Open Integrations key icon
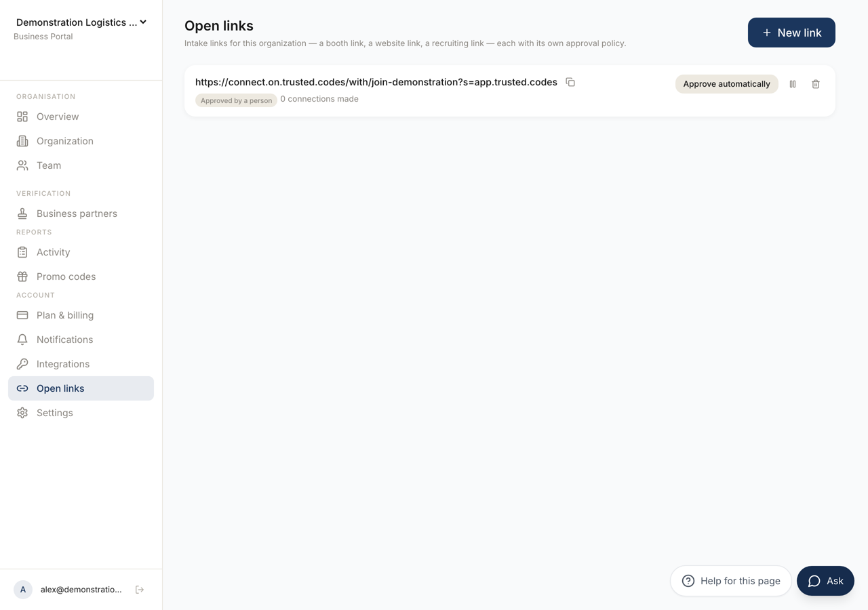 tap(22, 364)
